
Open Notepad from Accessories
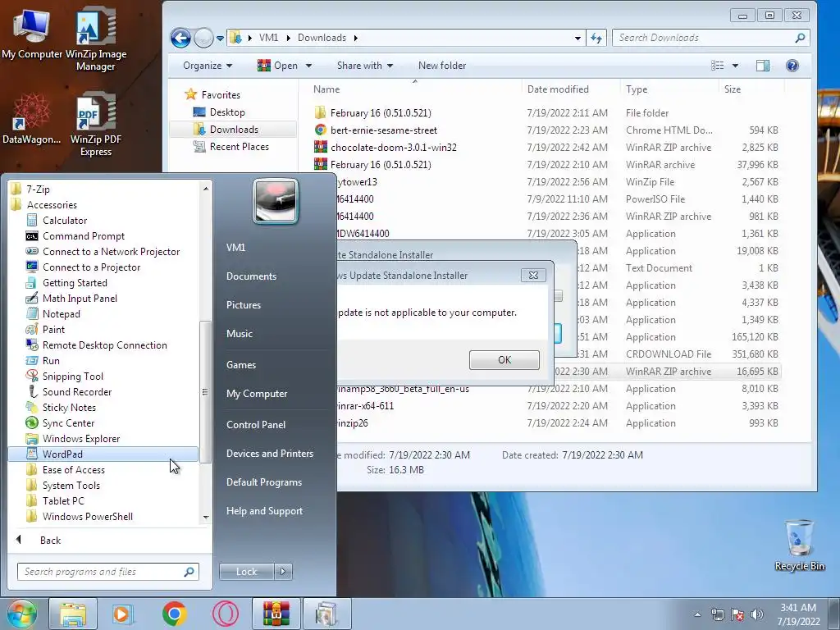click(x=61, y=313)
